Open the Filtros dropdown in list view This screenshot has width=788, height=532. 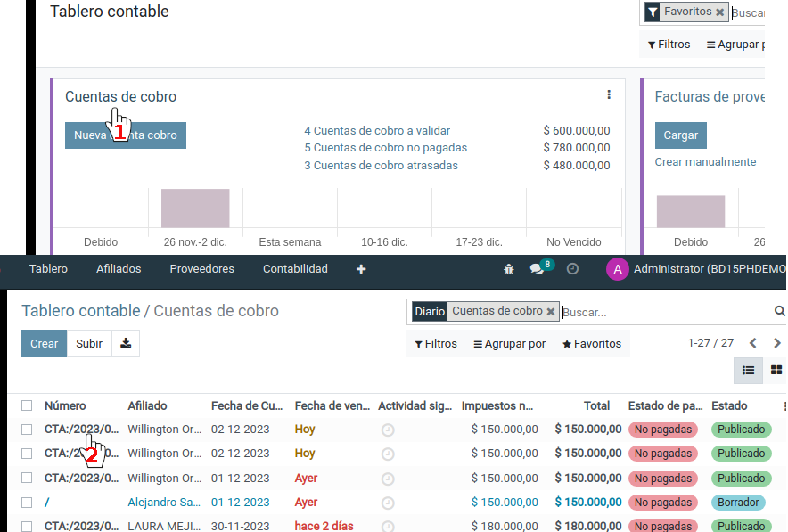436,344
